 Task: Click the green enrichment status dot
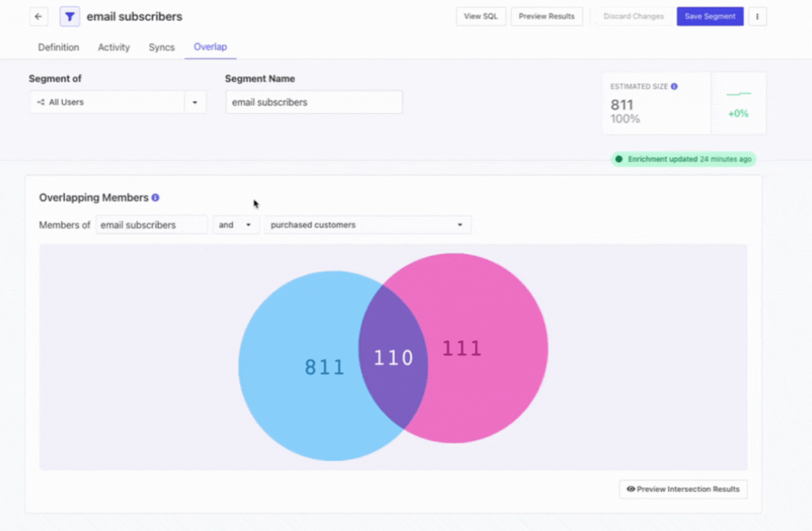[619, 159]
